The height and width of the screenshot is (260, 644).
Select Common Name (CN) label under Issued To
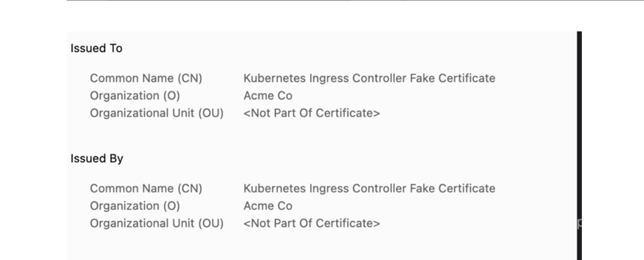(x=146, y=79)
